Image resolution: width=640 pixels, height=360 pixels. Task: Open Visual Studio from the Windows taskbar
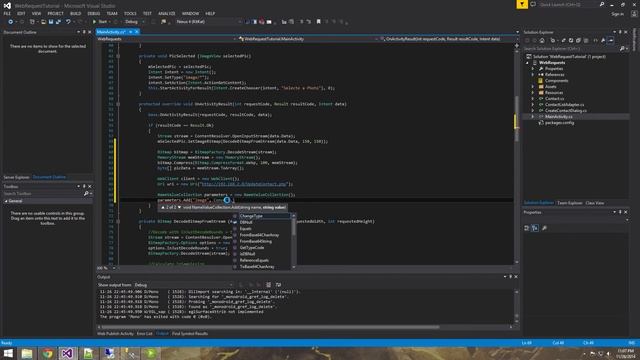coord(68,353)
